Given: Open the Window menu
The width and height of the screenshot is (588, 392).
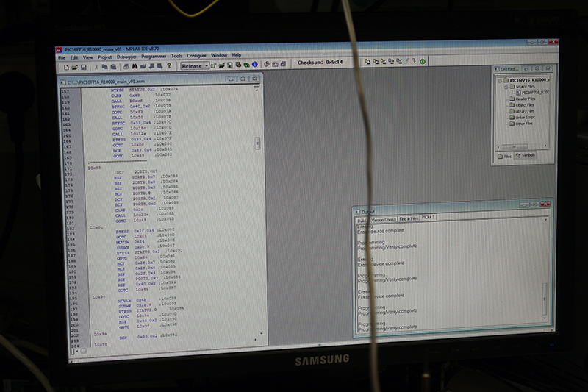Looking at the screenshot, I should point(219,55).
